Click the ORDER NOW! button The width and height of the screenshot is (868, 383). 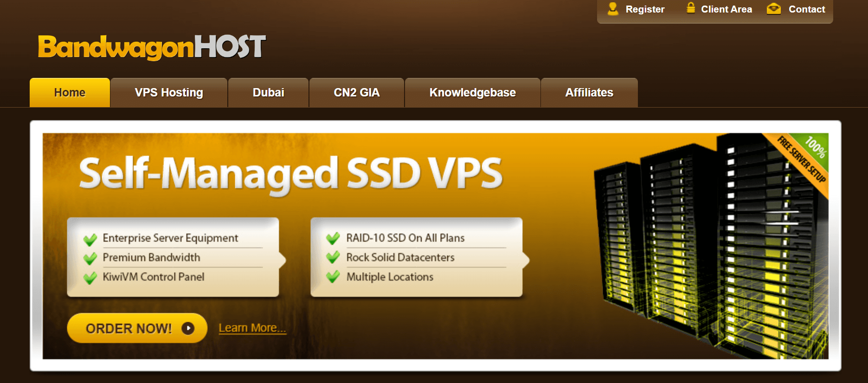point(137,328)
